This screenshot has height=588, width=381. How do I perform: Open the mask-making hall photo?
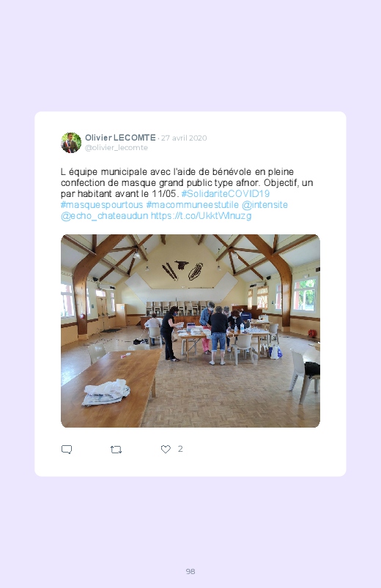point(190,331)
